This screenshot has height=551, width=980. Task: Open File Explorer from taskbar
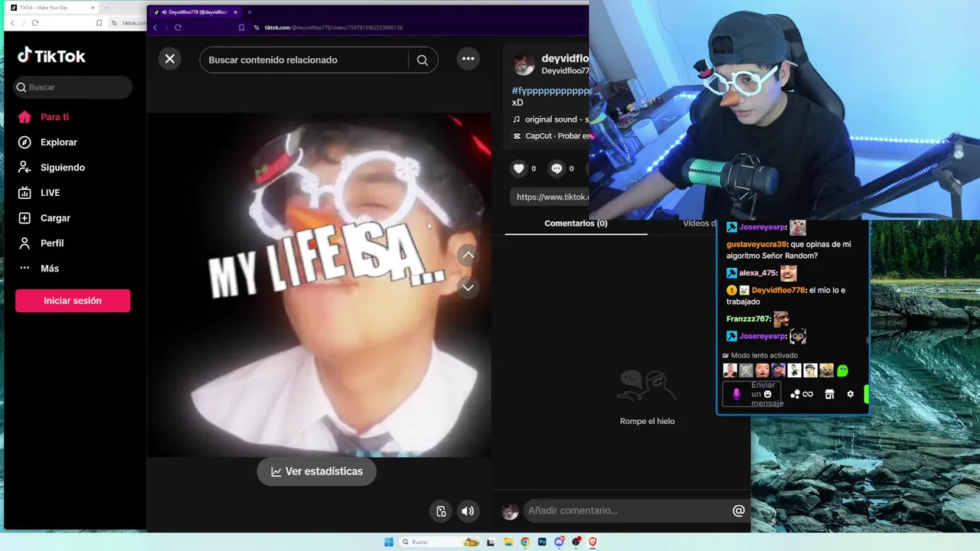point(508,542)
